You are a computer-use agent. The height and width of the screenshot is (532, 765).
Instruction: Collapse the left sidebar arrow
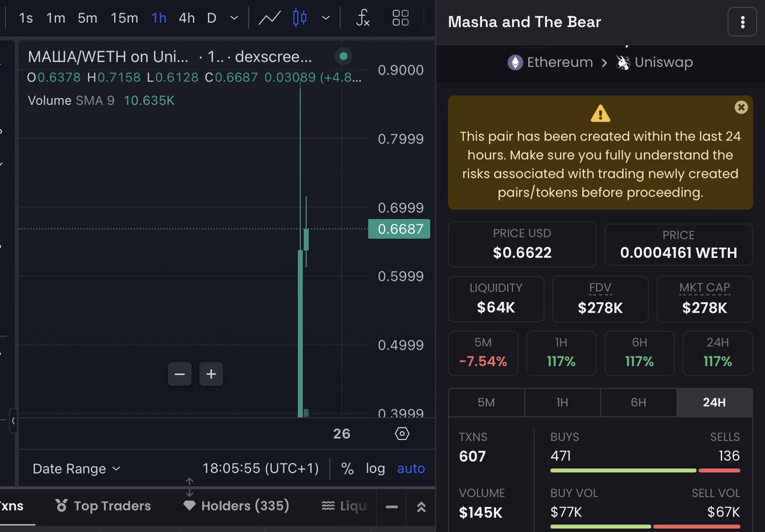pyautogui.click(x=13, y=421)
